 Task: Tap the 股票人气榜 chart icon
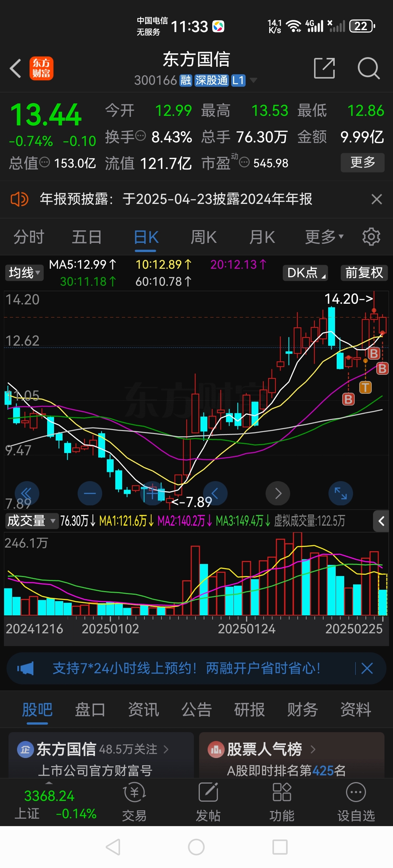[x=216, y=749]
